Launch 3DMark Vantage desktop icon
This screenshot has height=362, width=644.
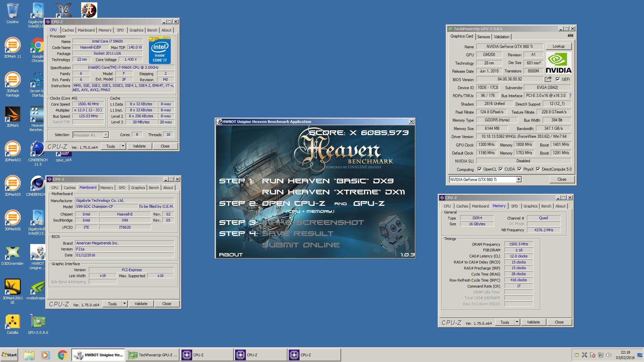[x=12, y=84]
